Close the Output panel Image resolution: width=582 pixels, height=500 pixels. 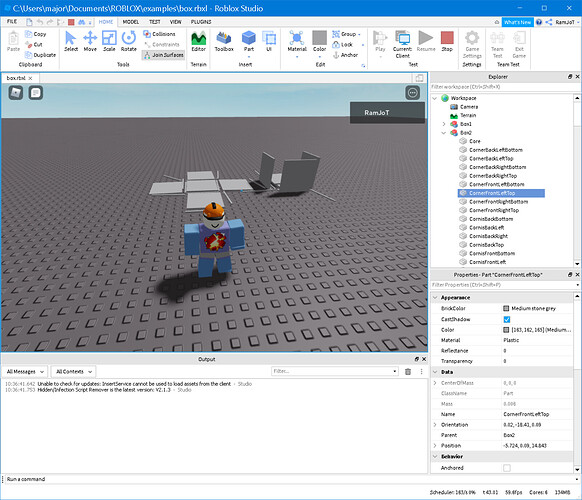click(424, 359)
